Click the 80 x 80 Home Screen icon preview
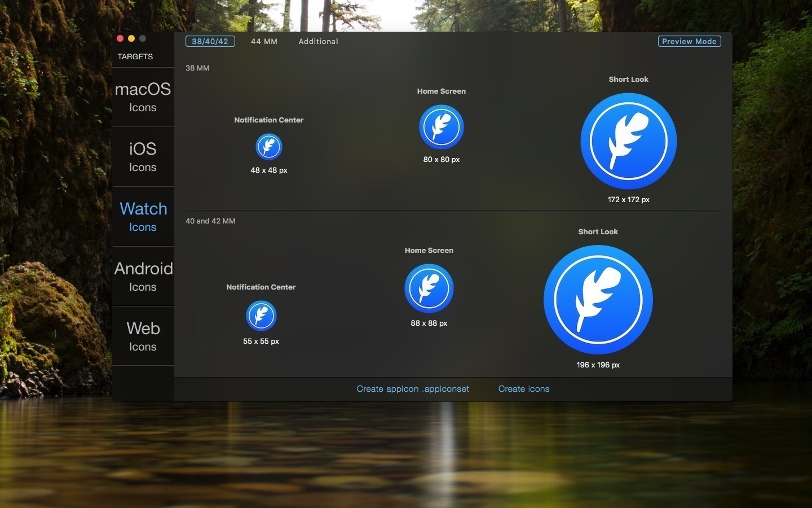The image size is (812, 508). click(441, 126)
